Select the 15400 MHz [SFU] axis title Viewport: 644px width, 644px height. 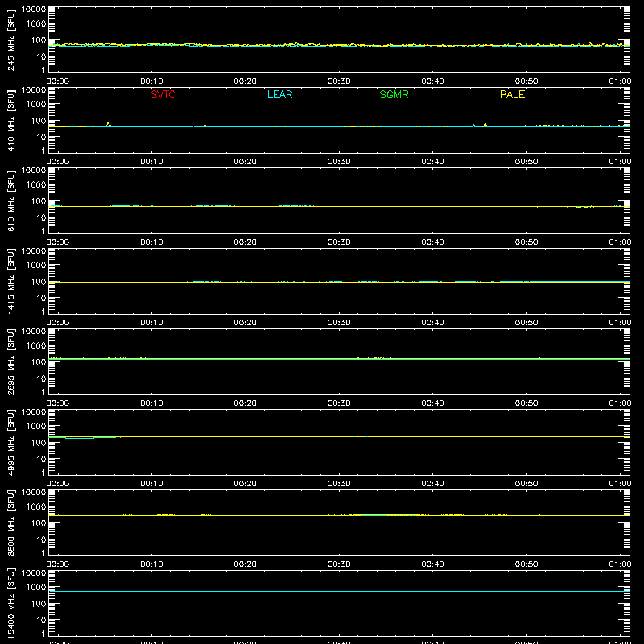tap(10, 603)
